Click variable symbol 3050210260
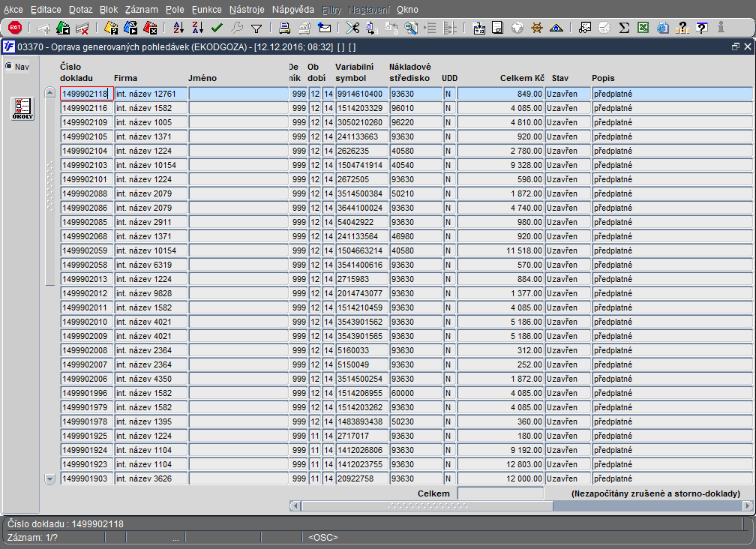 point(361,122)
